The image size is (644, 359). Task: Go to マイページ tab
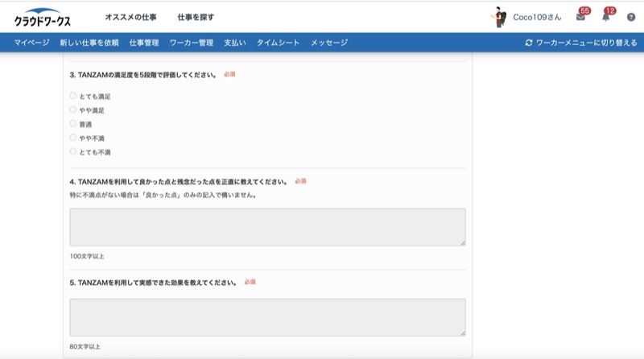[31, 43]
